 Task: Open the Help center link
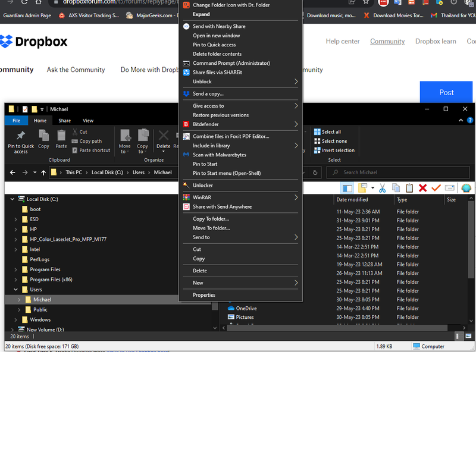[x=343, y=41]
